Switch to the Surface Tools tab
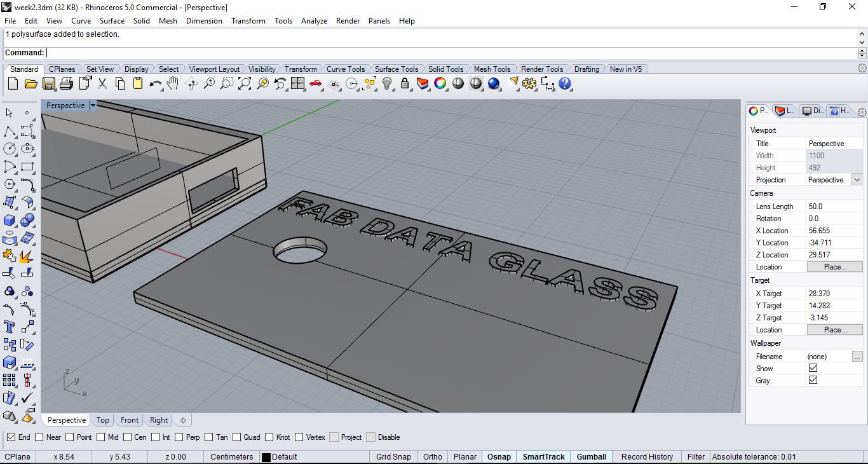 (x=396, y=69)
